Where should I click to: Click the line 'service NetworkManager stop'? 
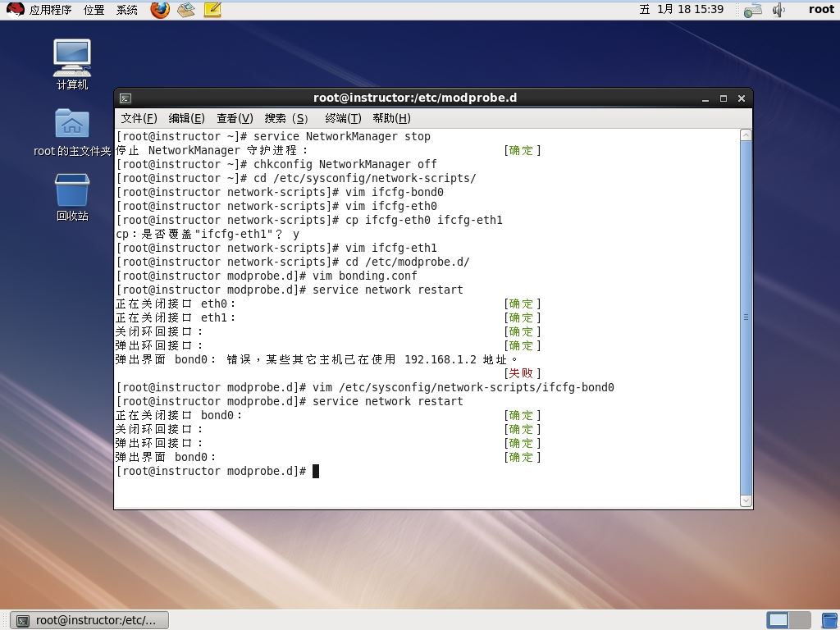[x=273, y=137]
